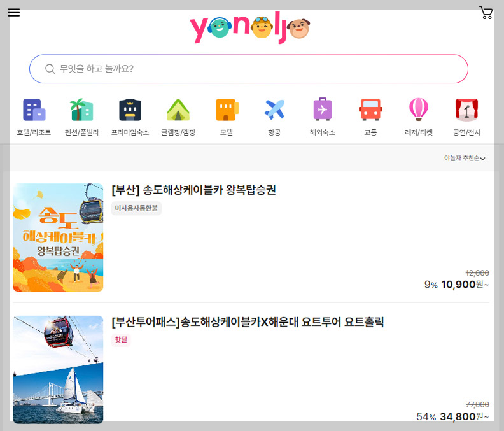Click the 9% discount label
The width and height of the screenshot is (504, 431).
point(431,285)
